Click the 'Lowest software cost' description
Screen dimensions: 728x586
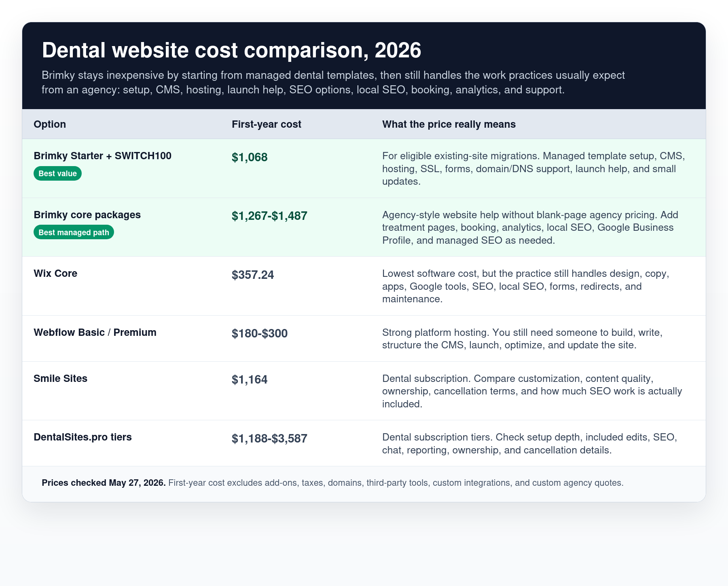coord(526,286)
